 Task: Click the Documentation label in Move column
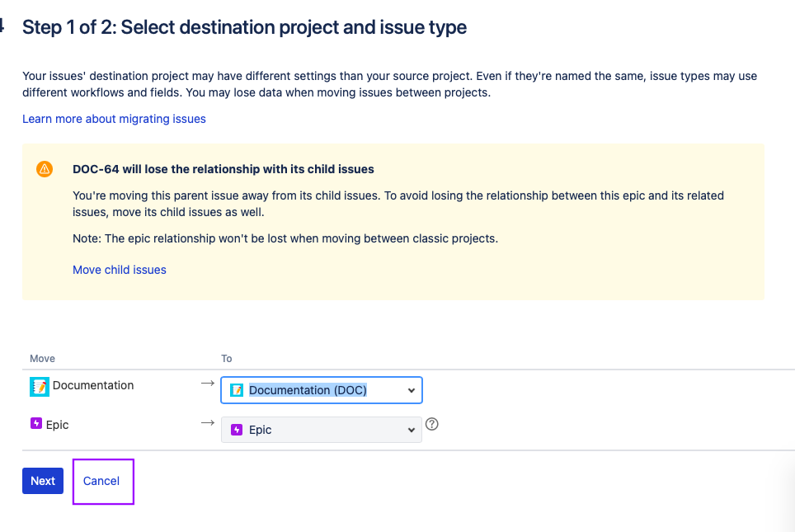93,385
